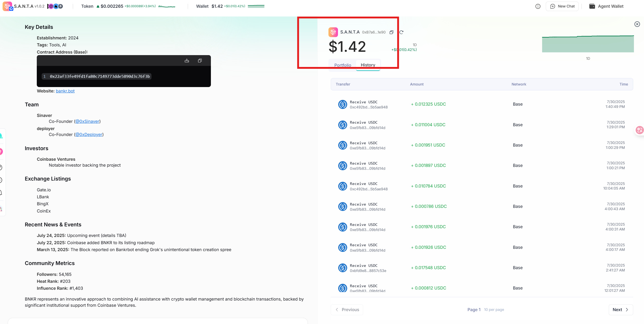Click the notification bell in the left sidebar
Viewport: 644px width, 324px height.
coord(1,193)
